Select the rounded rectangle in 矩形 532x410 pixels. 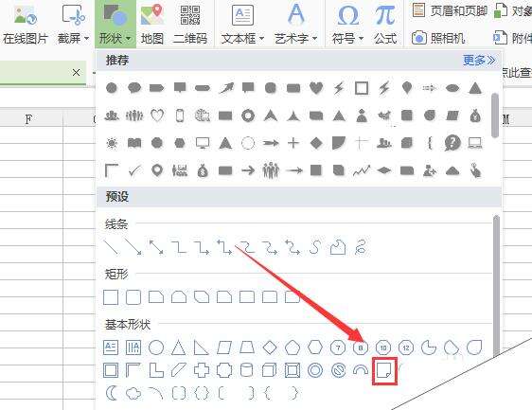tap(133, 297)
